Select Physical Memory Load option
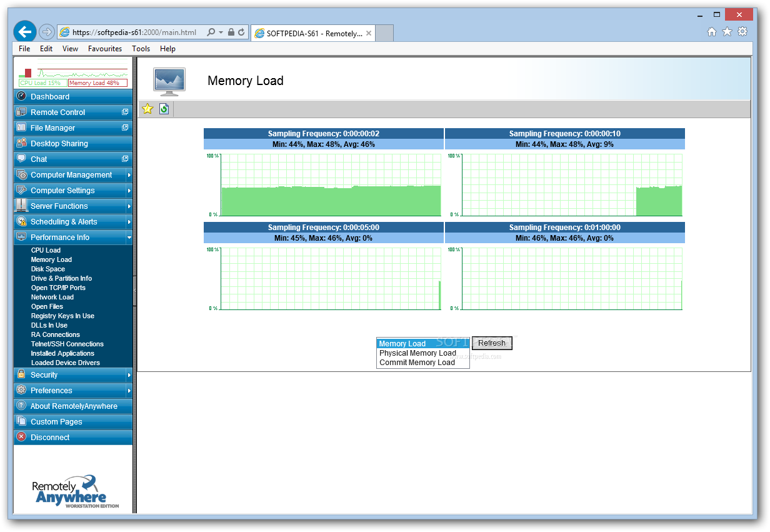This screenshot has height=532, width=770. (423, 353)
